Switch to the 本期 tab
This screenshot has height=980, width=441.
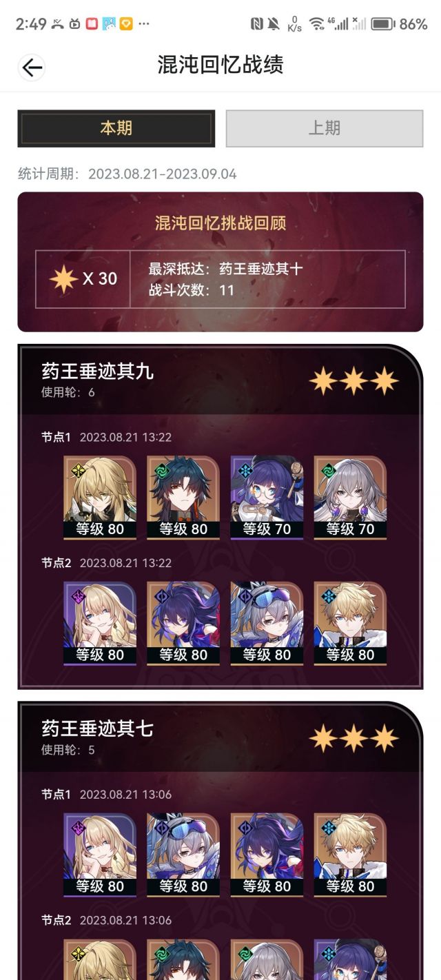coord(116,128)
